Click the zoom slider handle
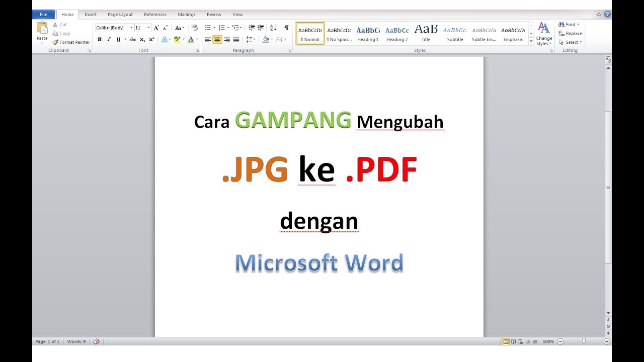644x362 pixels. 584,341
